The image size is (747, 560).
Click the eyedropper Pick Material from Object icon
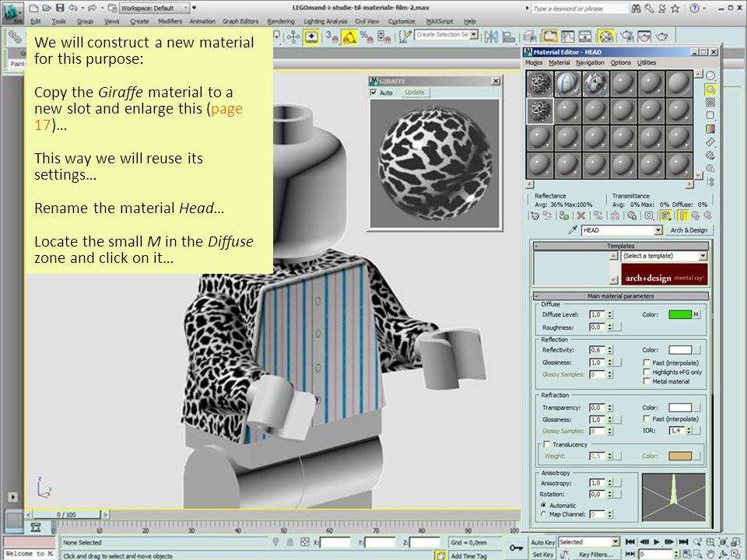573,230
